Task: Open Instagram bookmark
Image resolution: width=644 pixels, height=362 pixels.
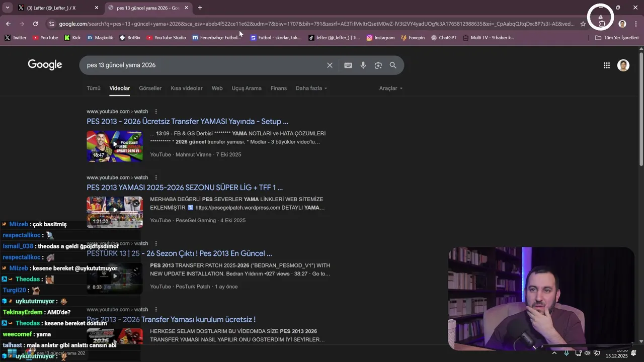Action: (x=380, y=38)
